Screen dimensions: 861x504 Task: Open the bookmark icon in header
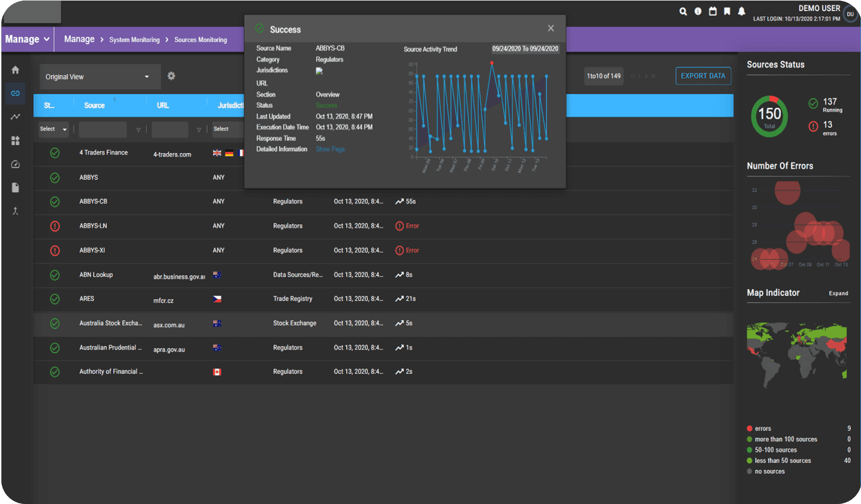tap(727, 12)
